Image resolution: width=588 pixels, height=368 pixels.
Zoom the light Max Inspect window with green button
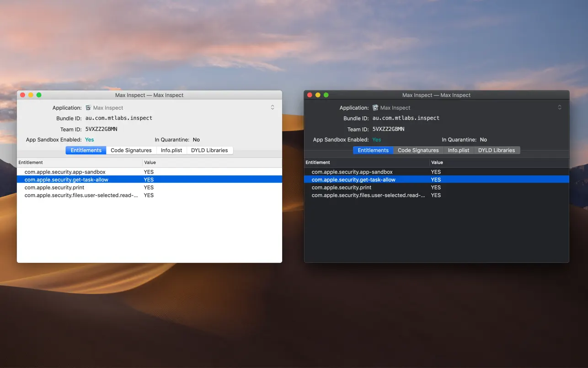click(x=39, y=94)
